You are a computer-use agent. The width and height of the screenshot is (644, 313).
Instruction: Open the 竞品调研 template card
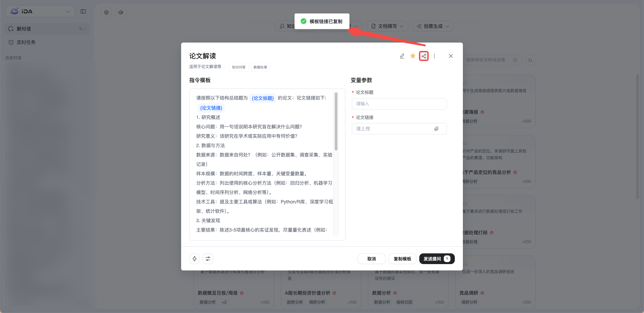pos(495,283)
